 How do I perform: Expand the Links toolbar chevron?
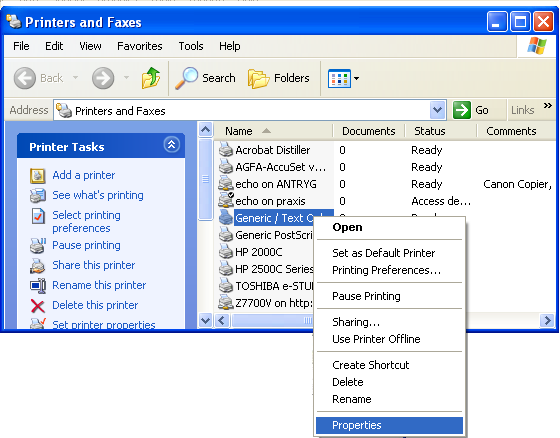[548, 106]
